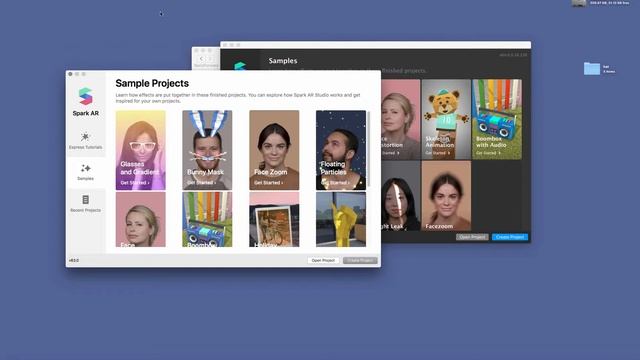This screenshot has height=360, width=640.
Task: Open the Holiday photo frame sample
Action: pyautogui.click(x=274, y=220)
